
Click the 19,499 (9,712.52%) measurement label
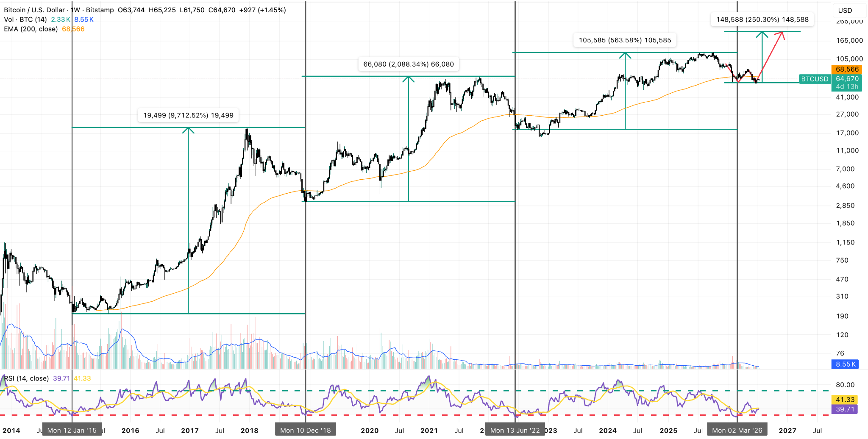pyautogui.click(x=188, y=115)
